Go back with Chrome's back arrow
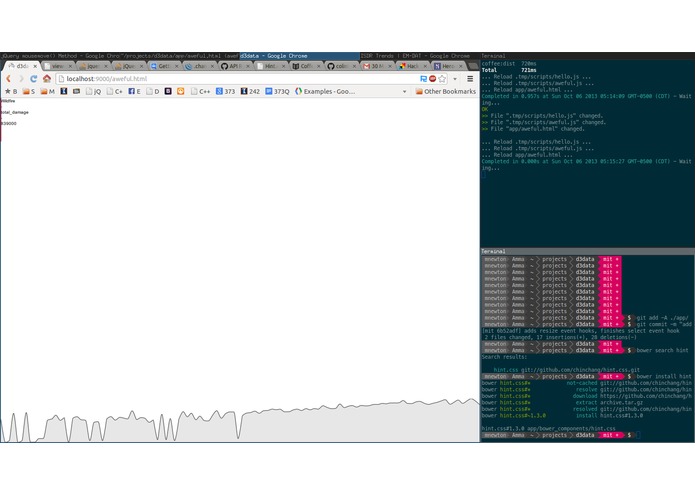Screen dimensions: 695x494 pyautogui.click(x=8, y=78)
